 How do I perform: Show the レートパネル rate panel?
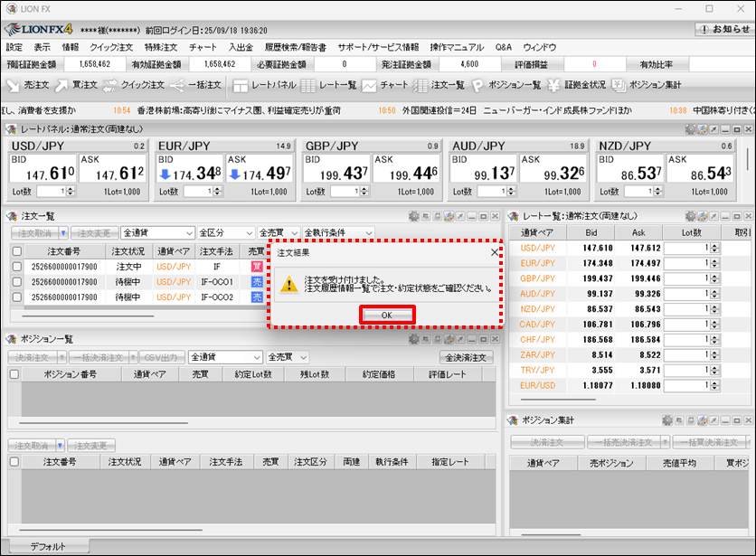click(x=264, y=85)
